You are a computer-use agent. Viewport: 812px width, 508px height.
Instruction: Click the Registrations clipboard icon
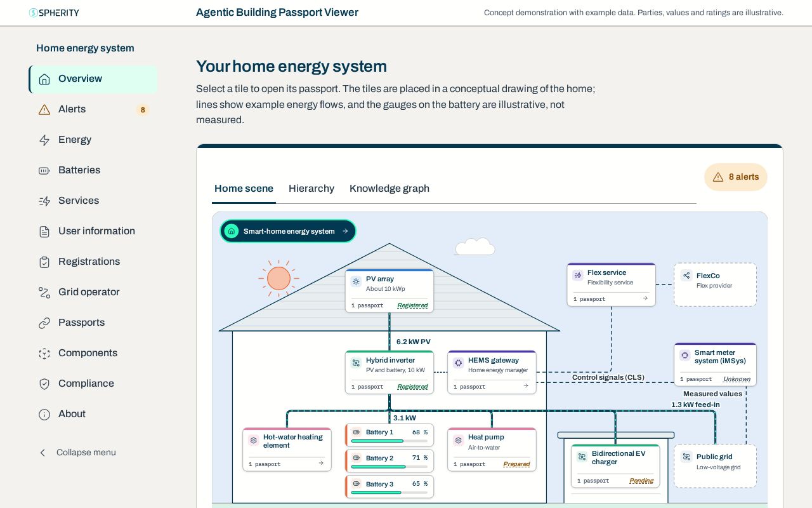pos(44,262)
